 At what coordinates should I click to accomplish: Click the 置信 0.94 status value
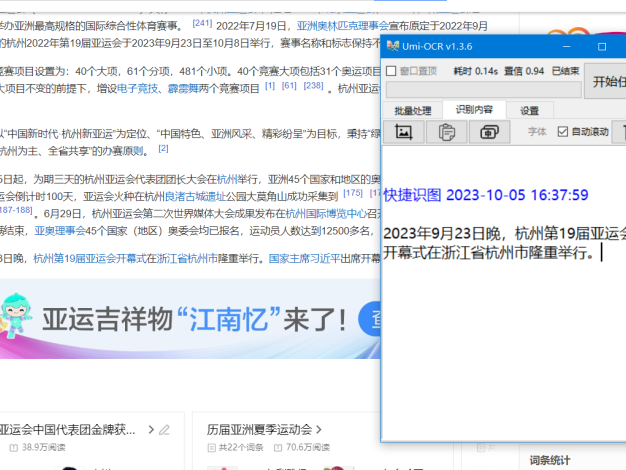[524, 71]
